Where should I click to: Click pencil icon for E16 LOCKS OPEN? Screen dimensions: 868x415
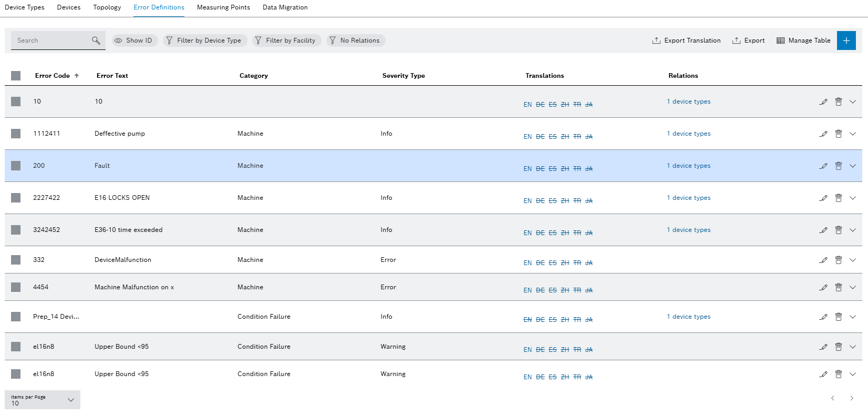click(x=823, y=198)
